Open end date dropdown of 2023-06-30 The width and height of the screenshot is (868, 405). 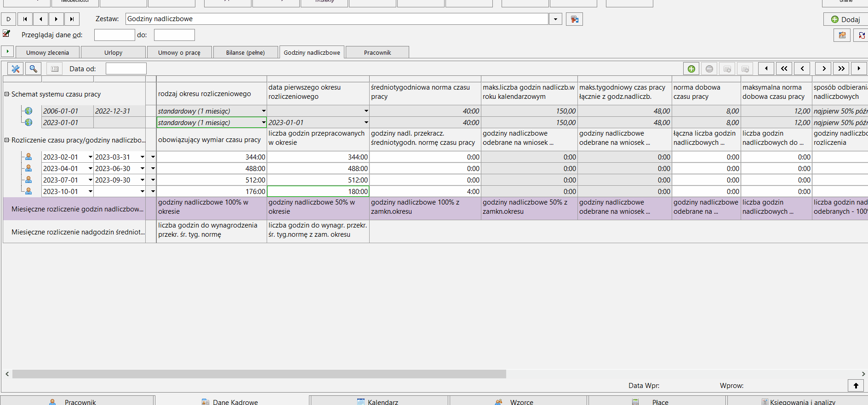click(143, 168)
